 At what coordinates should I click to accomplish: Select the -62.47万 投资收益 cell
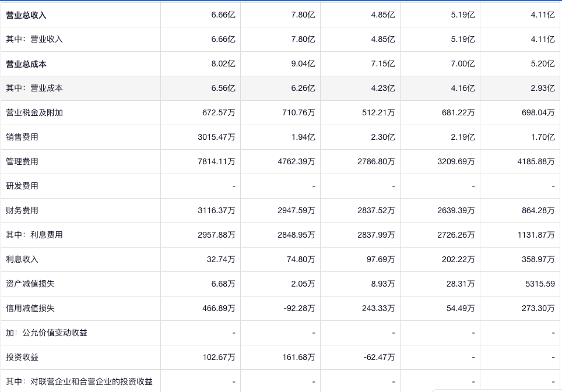click(x=379, y=358)
